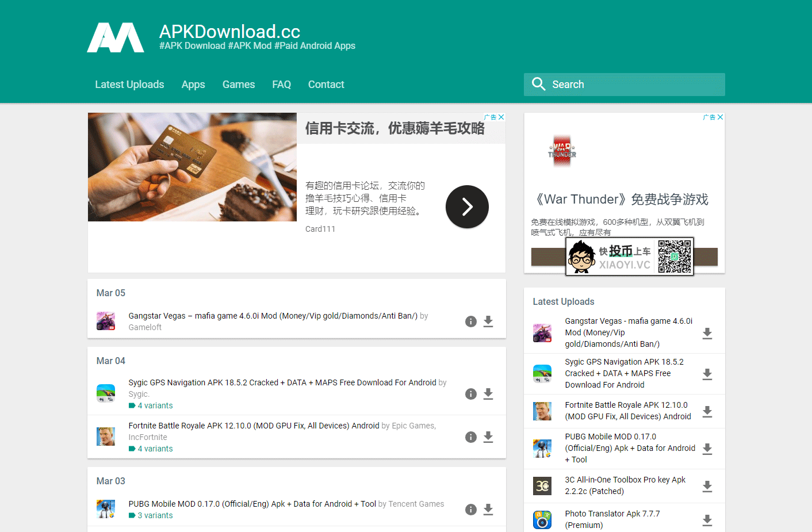Open Gangstar Vegas mafia game 4.6.0i Mod link
Viewport: 812px width, 532px height.
(273, 316)
